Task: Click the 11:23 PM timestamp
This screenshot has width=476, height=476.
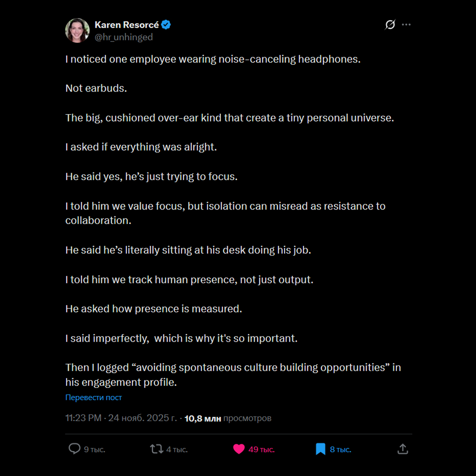Action: tap(83, 418)
